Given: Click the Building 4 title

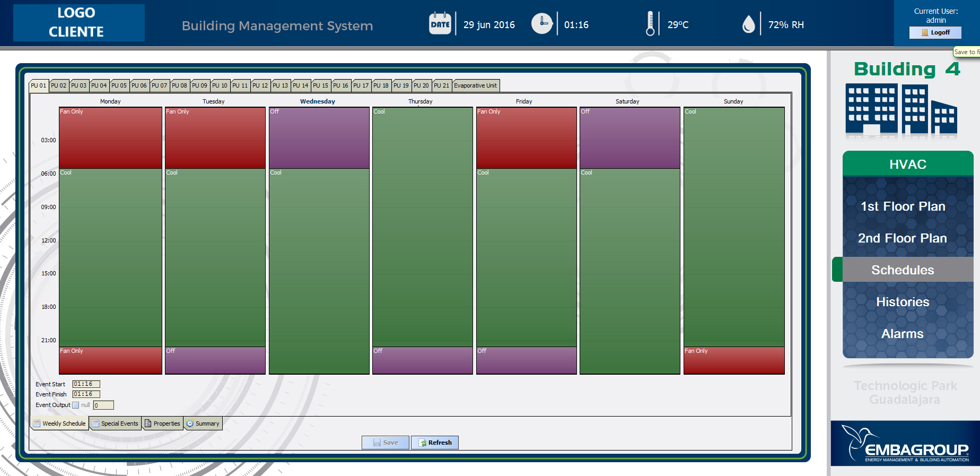Looking at the screenshot, I should (907, 69).
